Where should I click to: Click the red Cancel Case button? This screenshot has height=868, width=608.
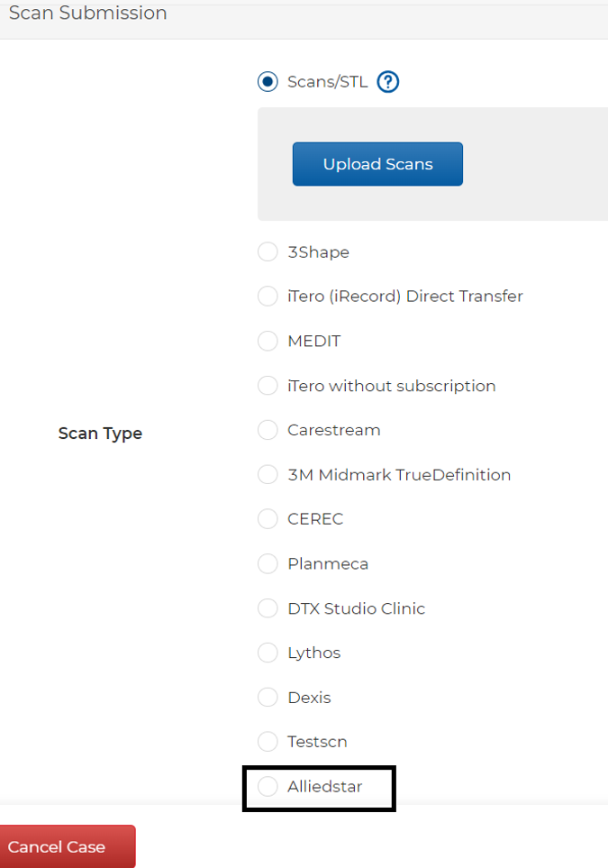pyautogui.click(x=68, y=846)
